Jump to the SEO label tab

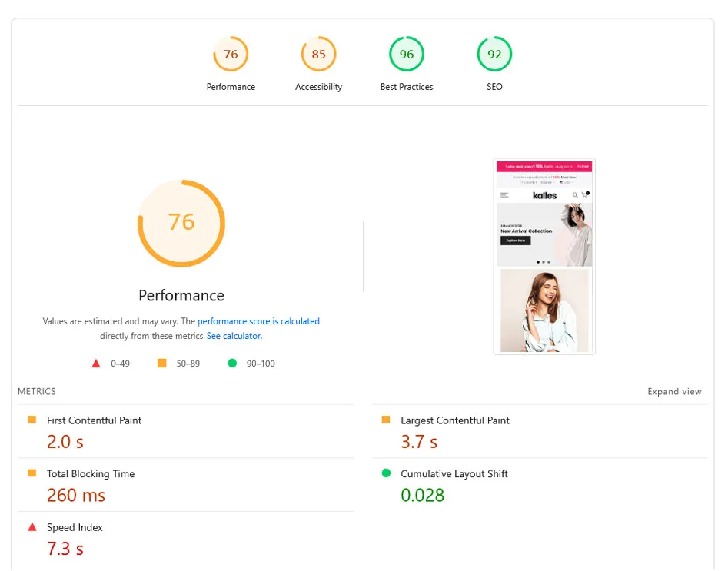click(x=494, y=87)
